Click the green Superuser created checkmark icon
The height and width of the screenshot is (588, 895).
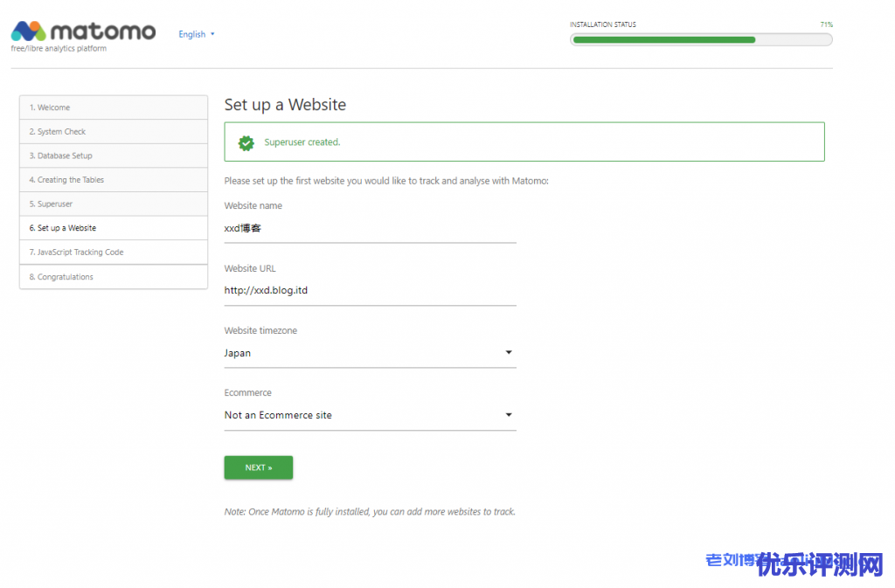[246, 143]
